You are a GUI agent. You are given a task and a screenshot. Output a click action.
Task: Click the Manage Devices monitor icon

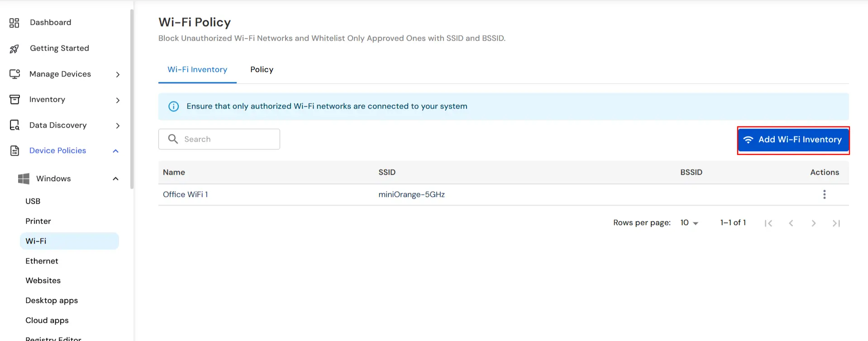(14, 74)
